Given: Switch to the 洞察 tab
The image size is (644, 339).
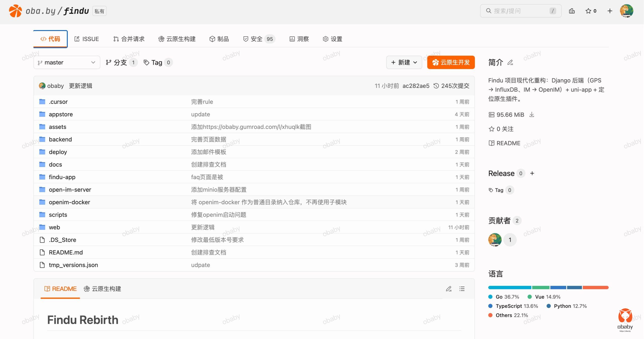Looking at the screenshot, I should pos(299,39).
